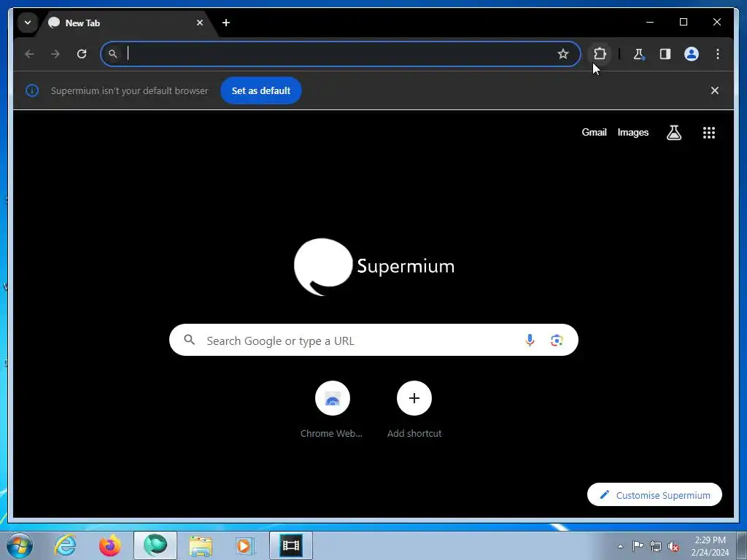
Task: Minimize the Supermium window
Action: click(x=650, y=22)
